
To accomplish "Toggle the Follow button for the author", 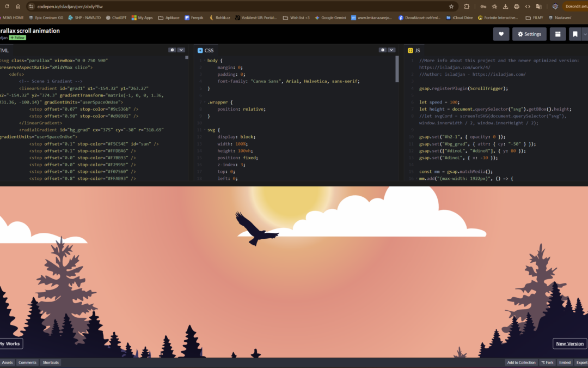I will click(17, 38).
